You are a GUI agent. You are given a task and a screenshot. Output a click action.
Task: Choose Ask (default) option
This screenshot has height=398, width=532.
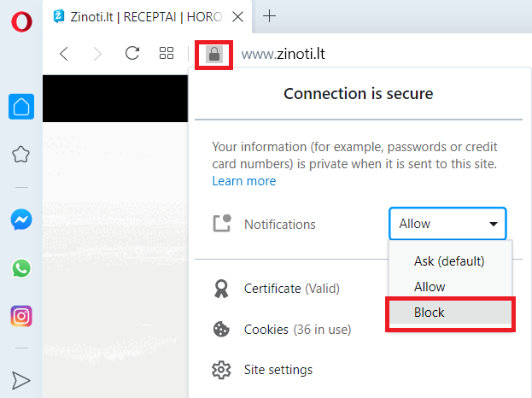pos(450,261)
